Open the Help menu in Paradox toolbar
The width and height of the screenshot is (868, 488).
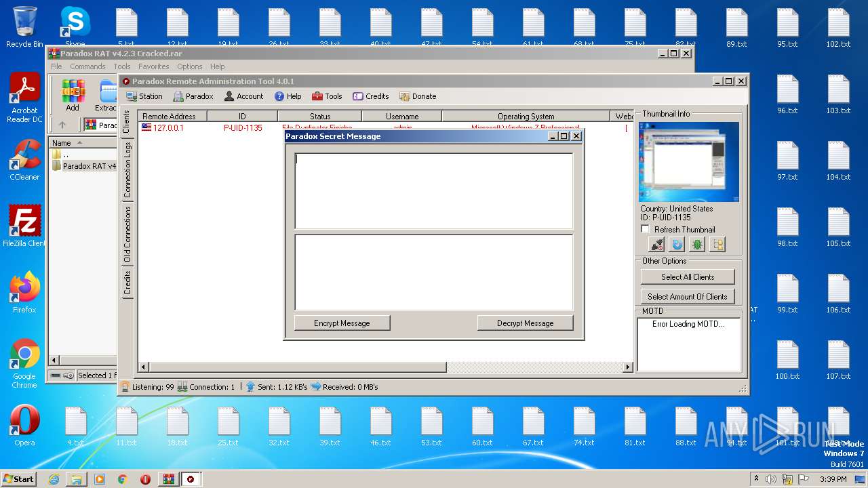tap(288, 96)
